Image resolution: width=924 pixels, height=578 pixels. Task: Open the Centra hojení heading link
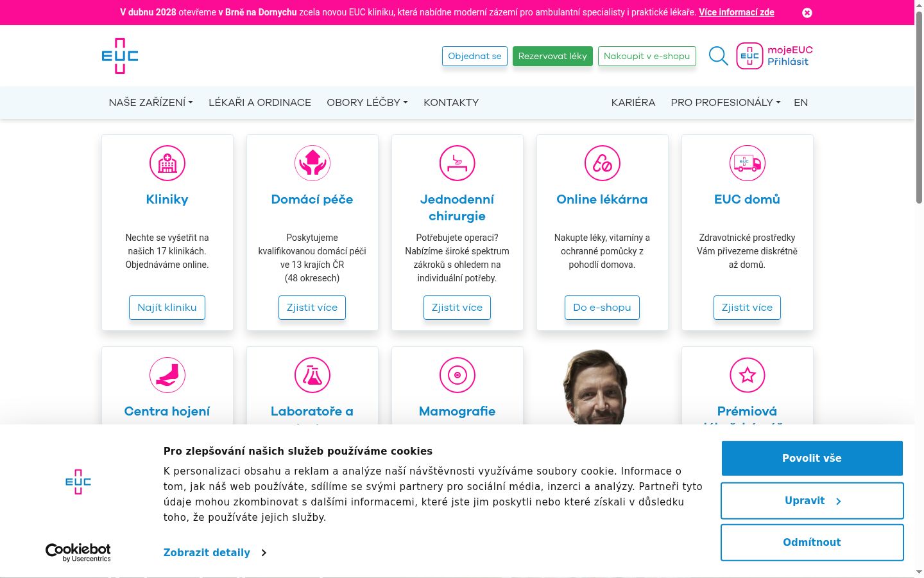pos(167,411)
